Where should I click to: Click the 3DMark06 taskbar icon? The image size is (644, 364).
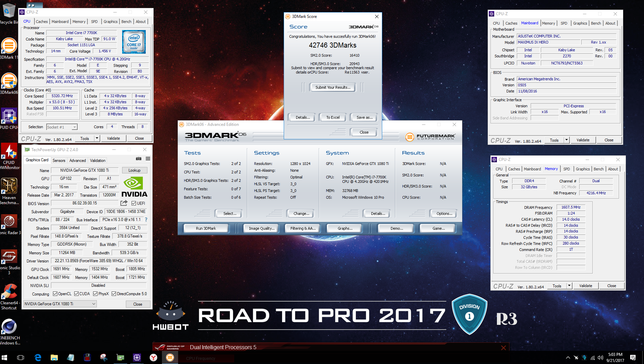click(x=170, y=358)
